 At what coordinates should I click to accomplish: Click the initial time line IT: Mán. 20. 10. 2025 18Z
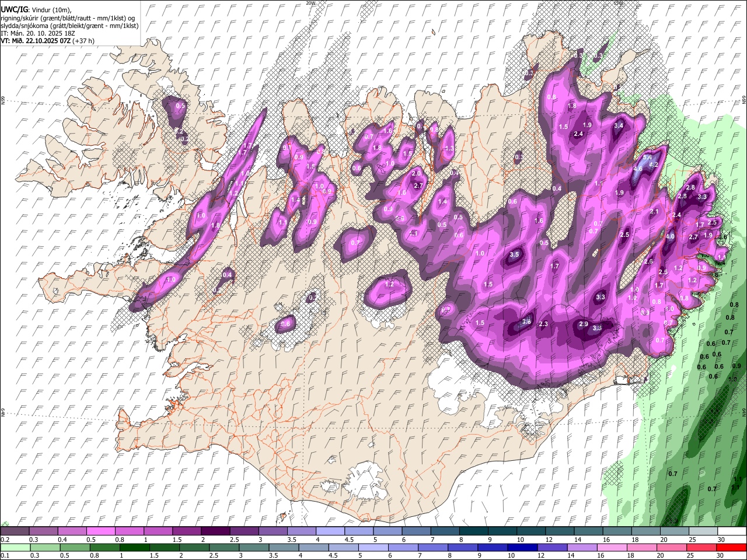(39, 33)
